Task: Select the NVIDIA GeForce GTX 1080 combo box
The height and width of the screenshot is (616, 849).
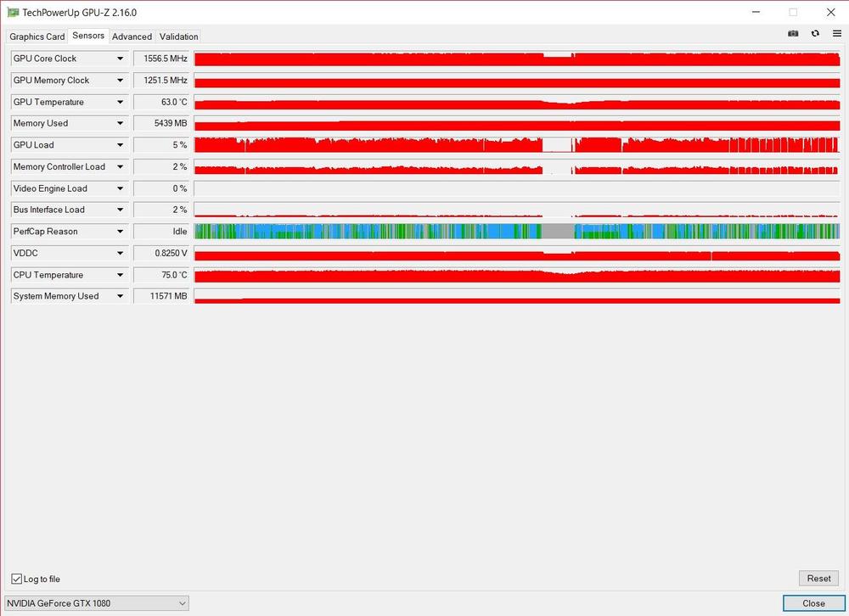Action: coord(97,603)
